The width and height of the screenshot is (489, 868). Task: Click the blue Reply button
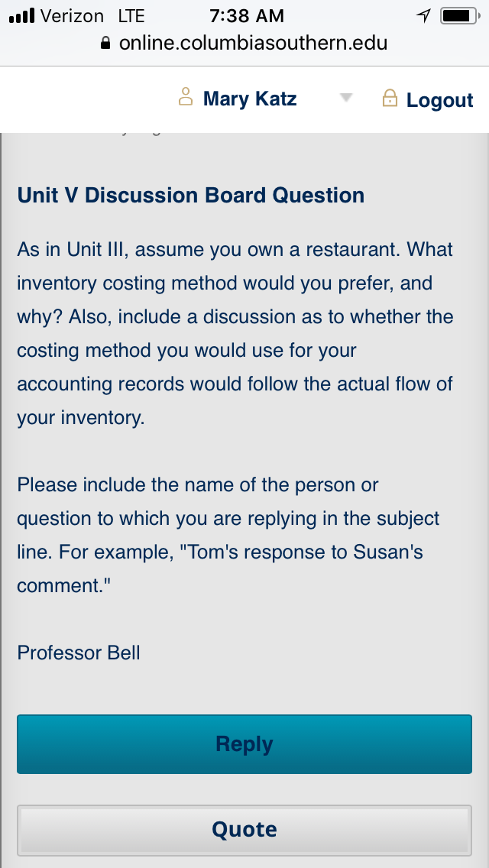click(244, 744)
